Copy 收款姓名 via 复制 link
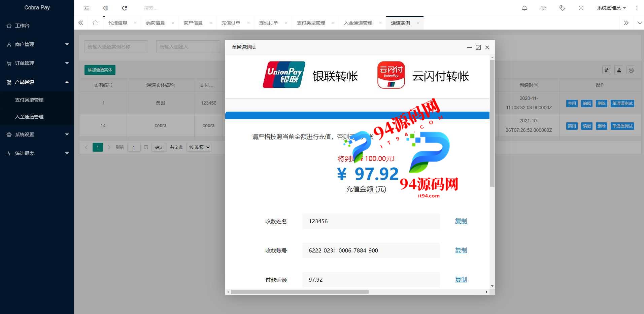This screenshot has width=644, height=314. [461, 221]
